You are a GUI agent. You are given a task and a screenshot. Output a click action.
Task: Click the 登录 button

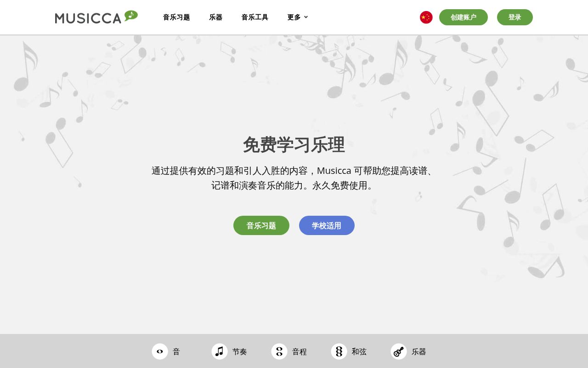coord(515,17)
